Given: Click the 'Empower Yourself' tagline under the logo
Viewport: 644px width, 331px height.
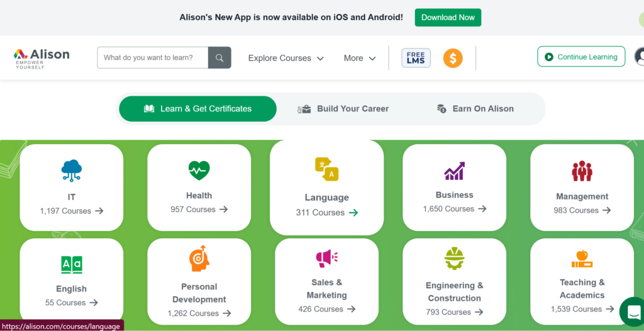Looking at the screenshot, I should (30, 65).
